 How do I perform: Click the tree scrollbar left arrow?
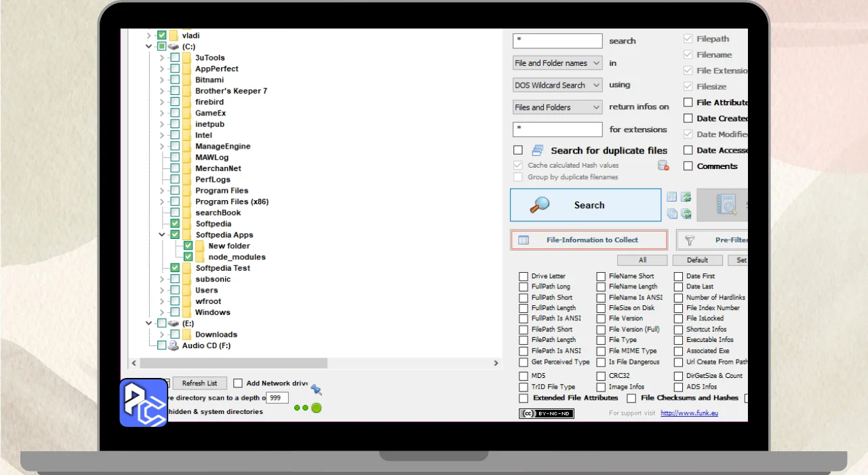[134, 363]
